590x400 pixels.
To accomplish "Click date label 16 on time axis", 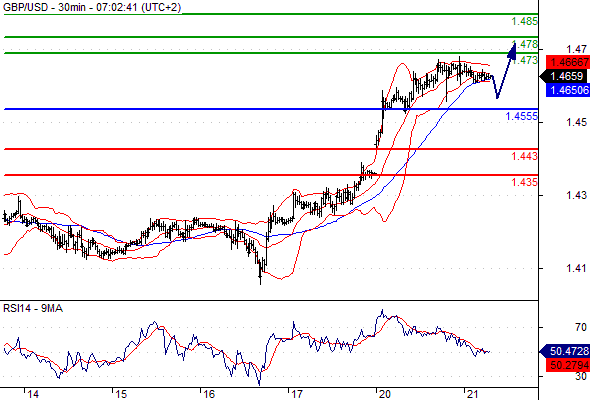I will point(209,394).
